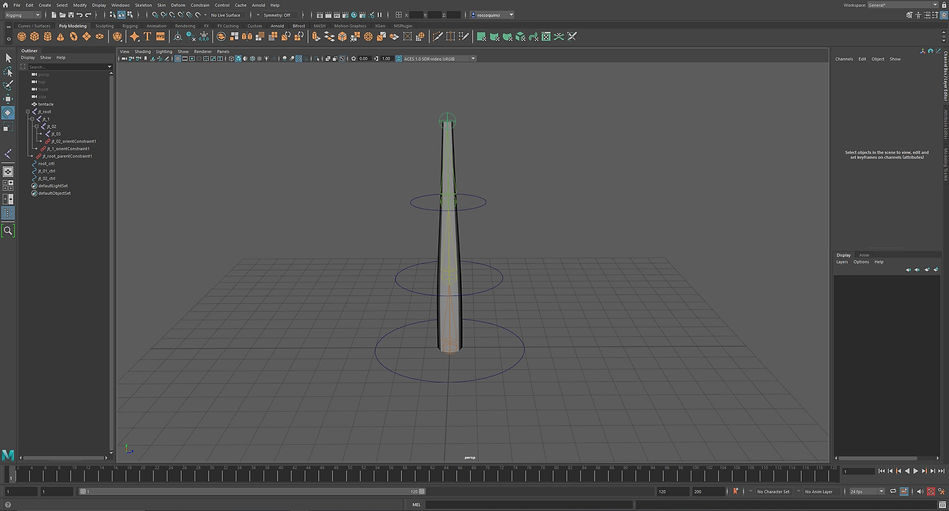This screenshot has height=511, width=949.
Task: Choose the Select tool arrow
Action: coord(8,58)
